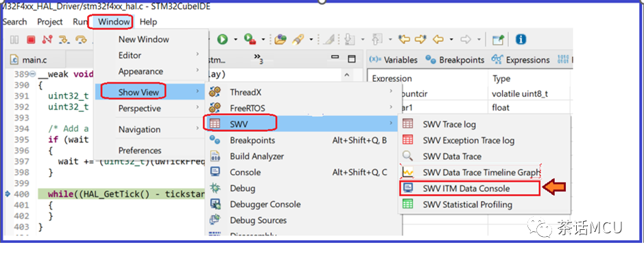Show the Debugger Console view
Screen dimensions: 644x256
pyautogui.click(x=302, y=205)
